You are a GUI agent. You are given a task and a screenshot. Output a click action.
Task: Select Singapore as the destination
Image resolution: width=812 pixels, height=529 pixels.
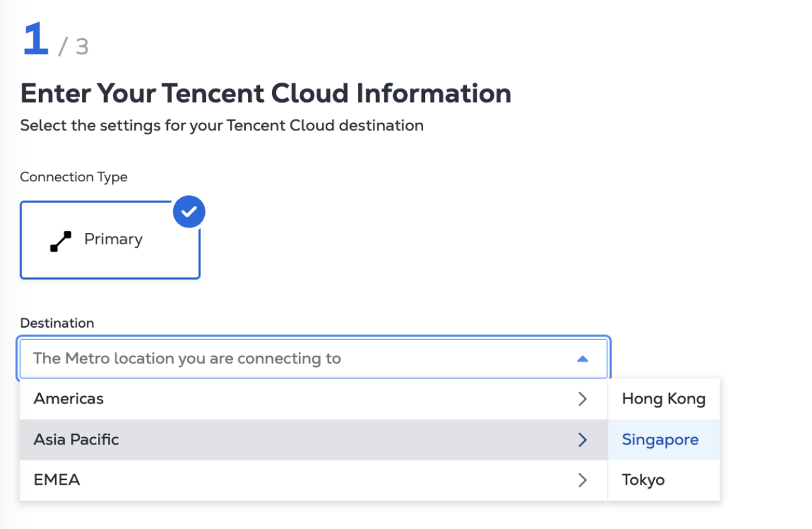click(x=660, y=440)
